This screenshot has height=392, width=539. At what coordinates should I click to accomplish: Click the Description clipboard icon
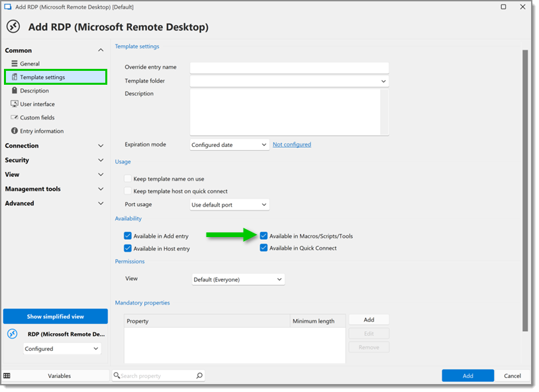click(x=14, y=91)
